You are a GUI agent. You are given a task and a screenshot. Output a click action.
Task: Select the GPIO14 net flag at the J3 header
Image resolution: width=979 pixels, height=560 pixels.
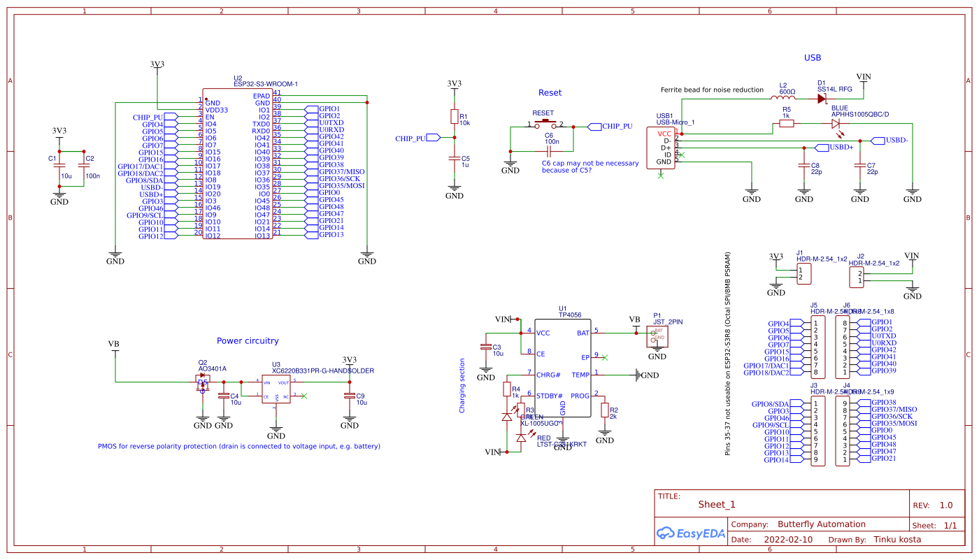pyautogui.click(x=783, y=459)
